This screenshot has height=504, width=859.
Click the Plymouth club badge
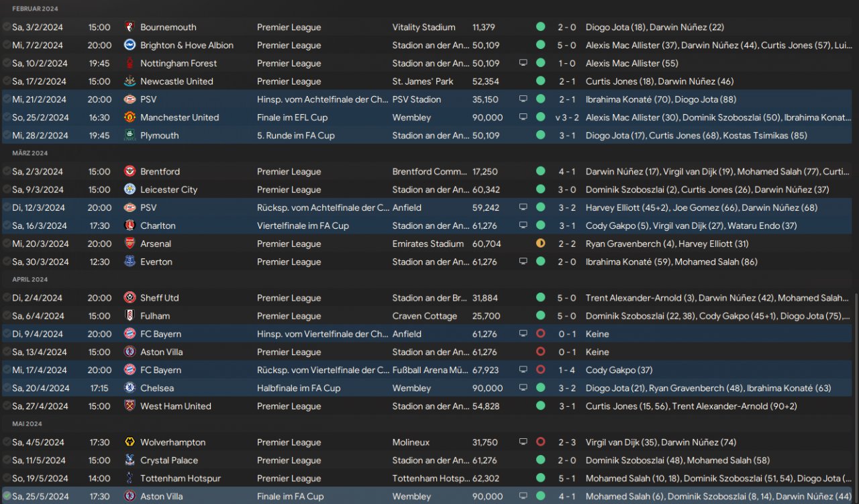tap(130, 136)
